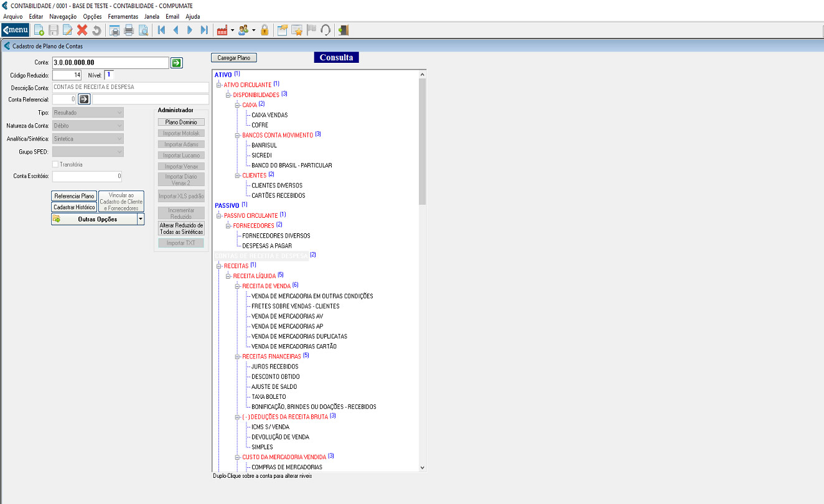Click the padlock icon in toolbar

265,30
